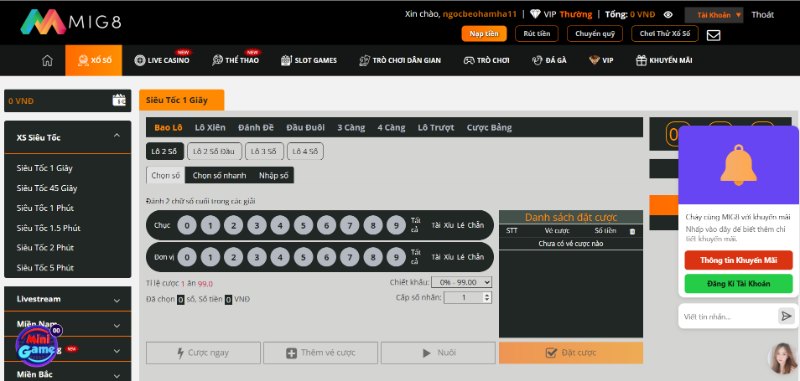Open the Tài Khoản dropdown
800x381 pixels.
pos(714,15)
